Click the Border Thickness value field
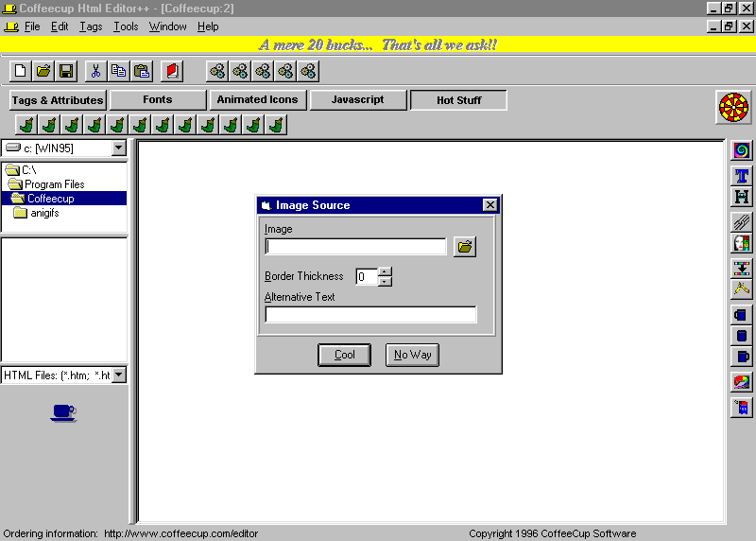Viewport: 756px width, 541px height. [367, 276]
